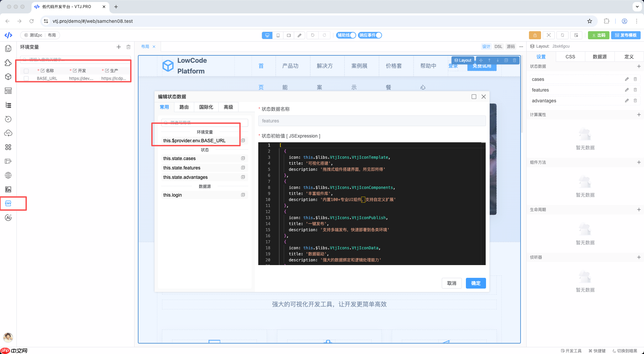Viewport: 644px width, 354px height.
Task: Toggle the 响应事件 switch off
Action: tap(379, 35)
